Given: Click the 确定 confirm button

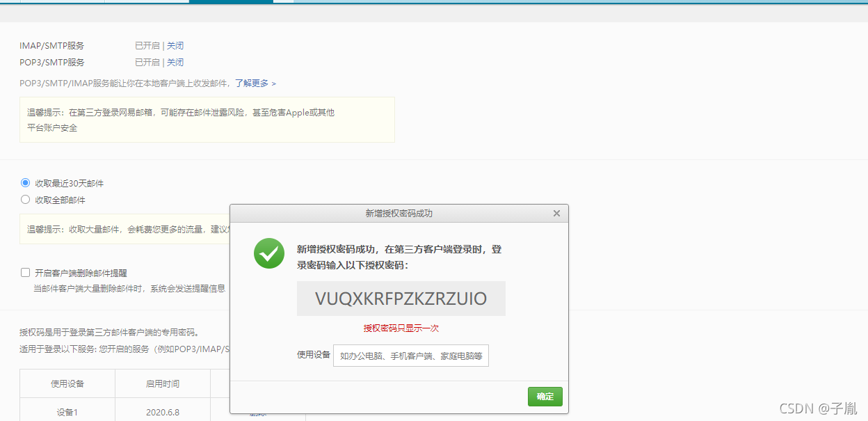Looking at the screenshot, I should click(545, 396).
